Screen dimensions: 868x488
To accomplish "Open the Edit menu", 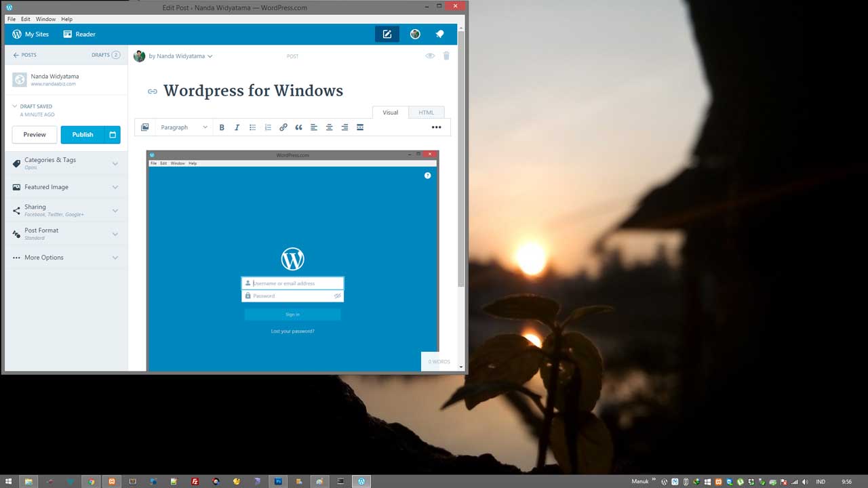I will [25, 19].
